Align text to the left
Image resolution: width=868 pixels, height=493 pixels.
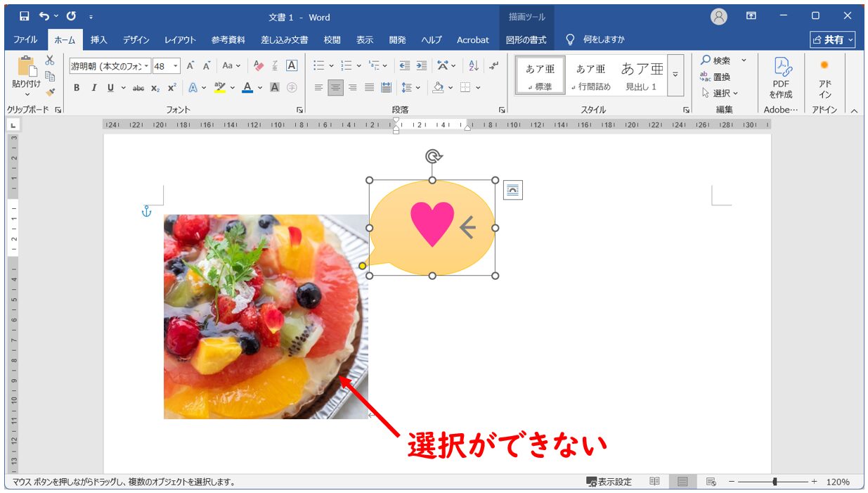coord(318,88)
